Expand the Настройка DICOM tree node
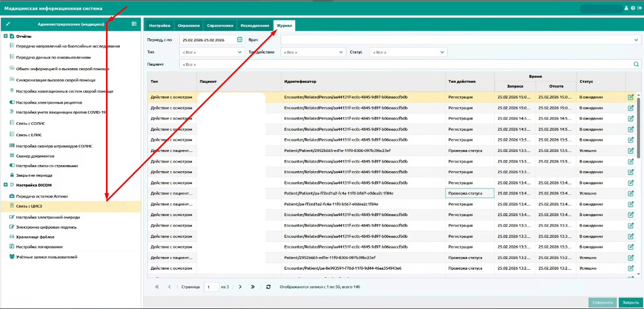This screenshot has height=309, width=644. (6, 185)
